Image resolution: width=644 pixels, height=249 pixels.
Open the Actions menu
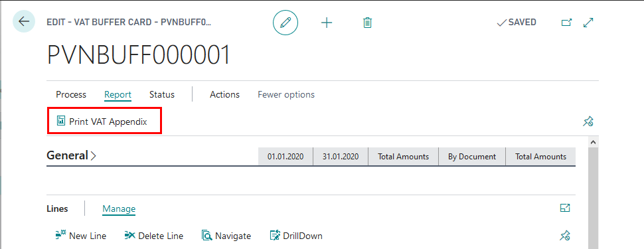pos(224,94)
